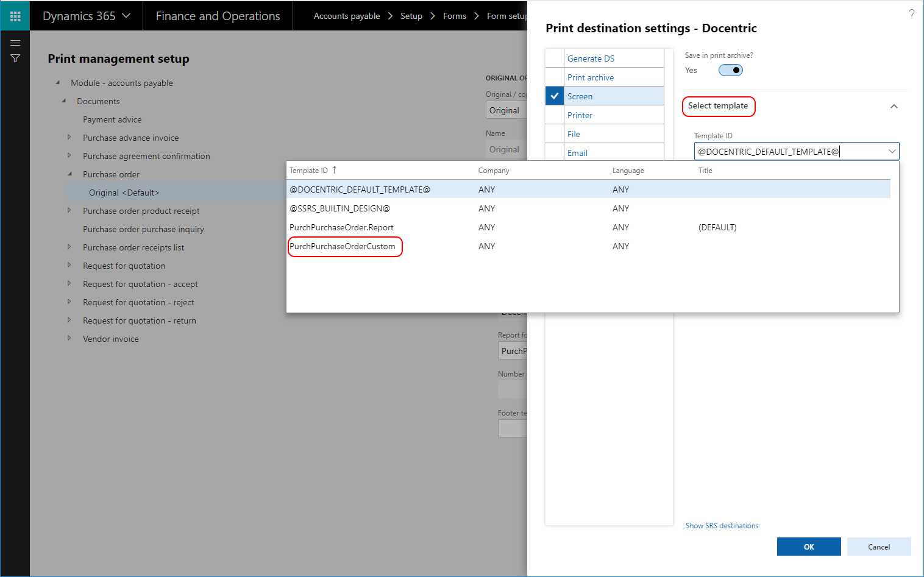Collapse the Purchase order node
This screenshot has height=577, width=924.
pyautogui.click(x=70, y=174)
